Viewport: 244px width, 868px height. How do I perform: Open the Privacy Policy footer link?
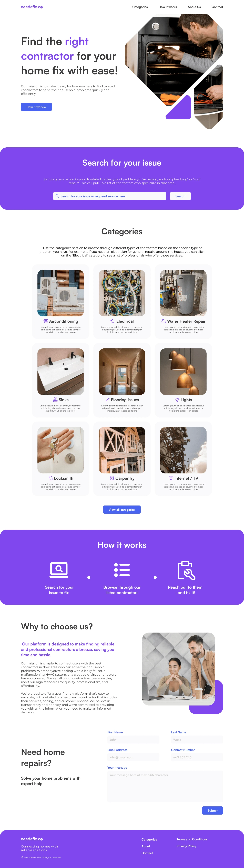click(x=186, y=846)
